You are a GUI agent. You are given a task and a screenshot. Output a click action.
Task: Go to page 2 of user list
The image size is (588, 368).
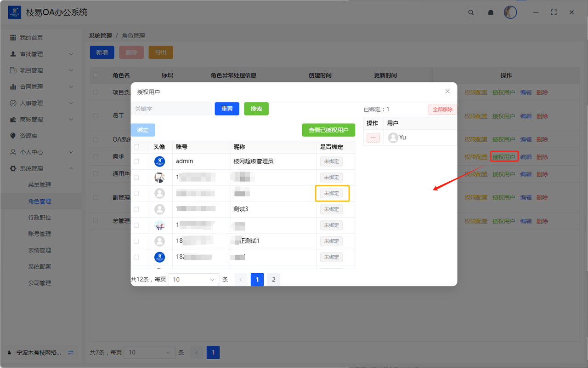point(273,280)
